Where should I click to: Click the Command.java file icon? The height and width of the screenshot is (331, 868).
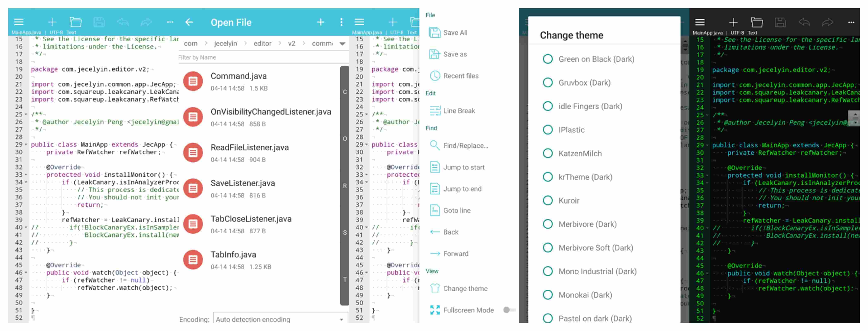tap(193, 81)
